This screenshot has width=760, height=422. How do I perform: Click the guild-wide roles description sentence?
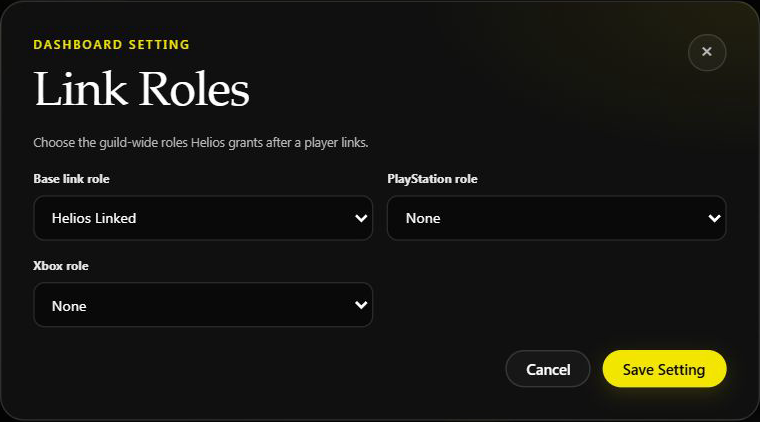click(201, 143)
